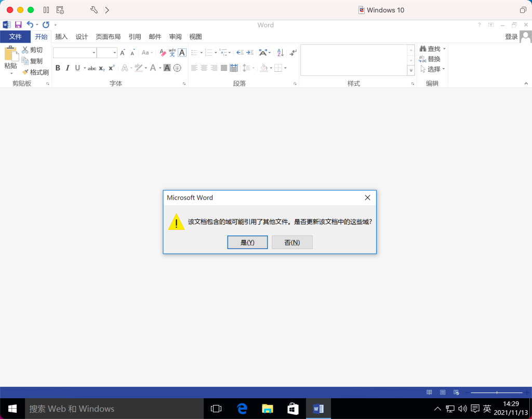Screen dimensions: 532x419
Task: Click the Redo icon in quick access toolbar
Action: (x=46, y=25)
